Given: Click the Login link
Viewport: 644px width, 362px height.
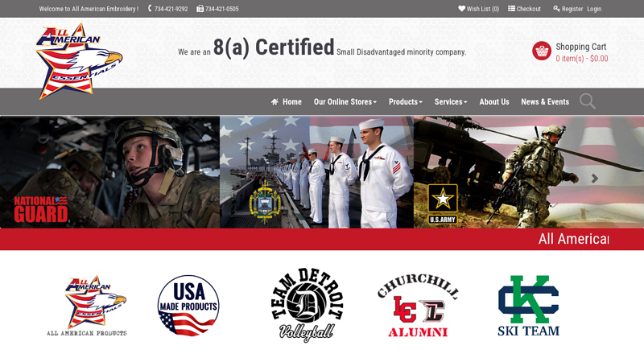Looking at the screenshot, I should pos(594,9).
